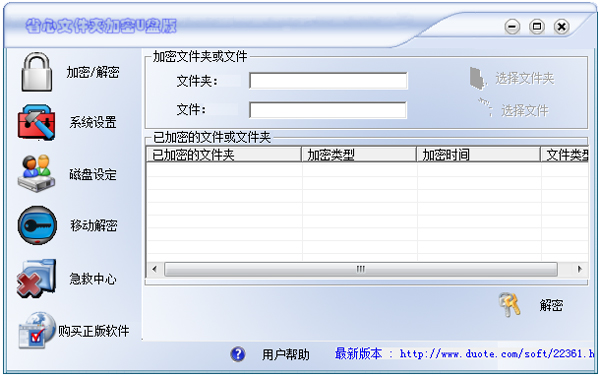600x377 pixels.
Task: Open 系统设置 from the sidebar
Action: click(x=93, y=122)
